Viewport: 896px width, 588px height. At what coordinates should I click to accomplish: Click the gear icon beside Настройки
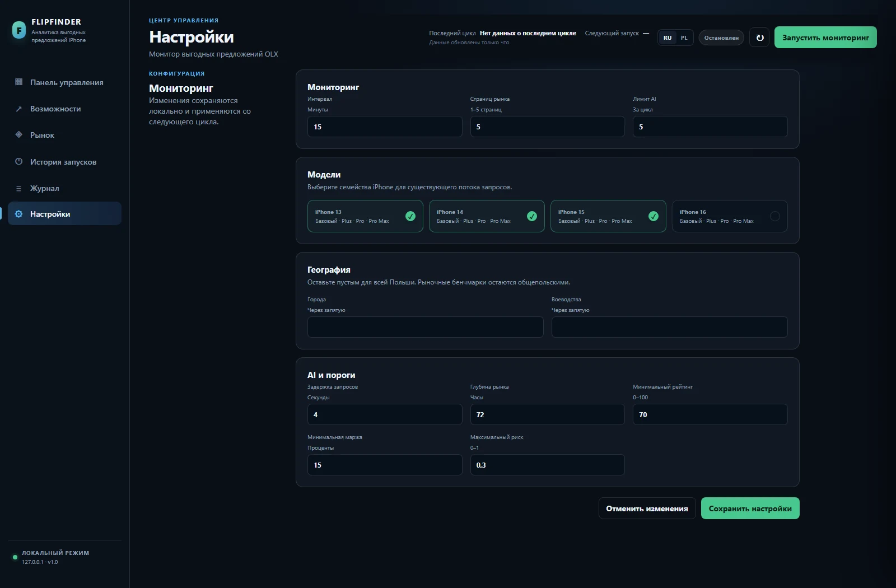pyautogui.click(x=19, y=214)
